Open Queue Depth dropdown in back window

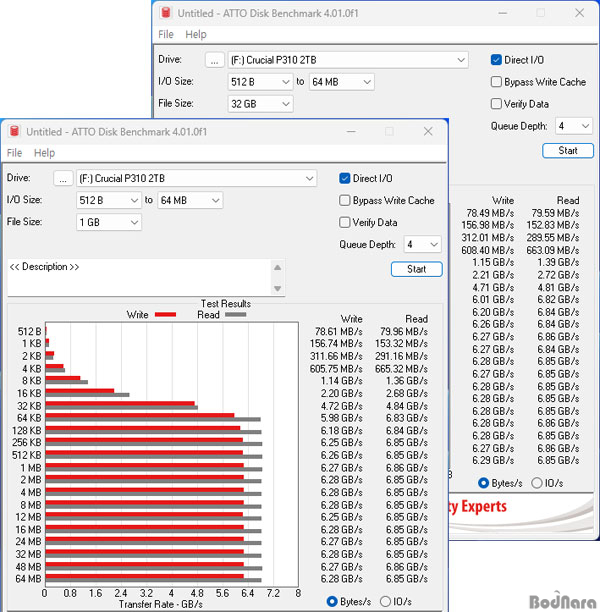574,126
